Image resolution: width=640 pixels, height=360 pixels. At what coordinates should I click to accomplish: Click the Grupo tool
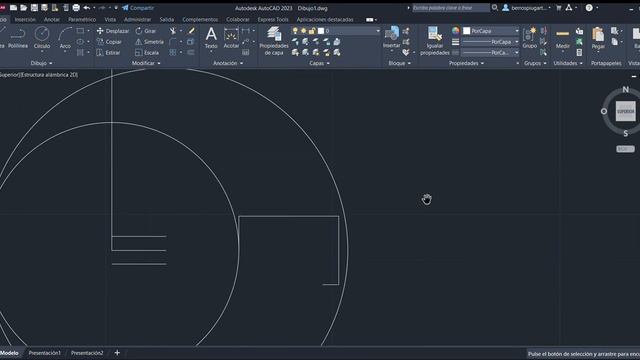529,38
